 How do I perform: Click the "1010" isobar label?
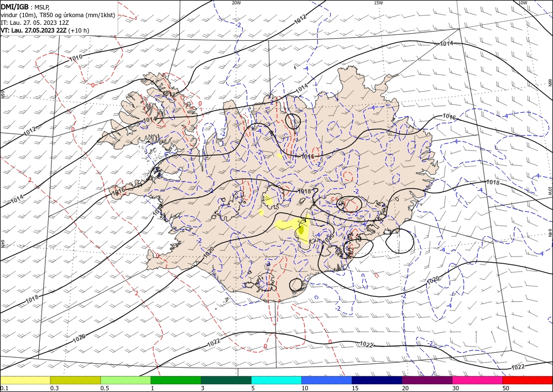coord(76,58)
